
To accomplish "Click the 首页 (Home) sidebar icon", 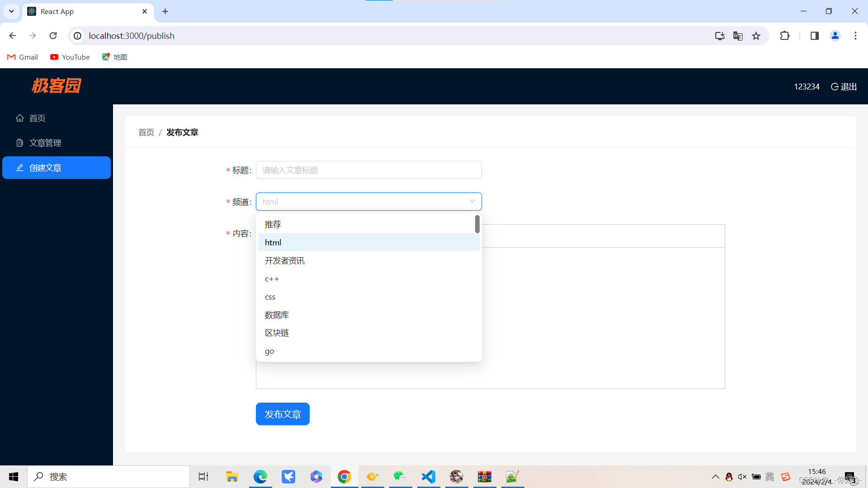I will click(20, 118).
